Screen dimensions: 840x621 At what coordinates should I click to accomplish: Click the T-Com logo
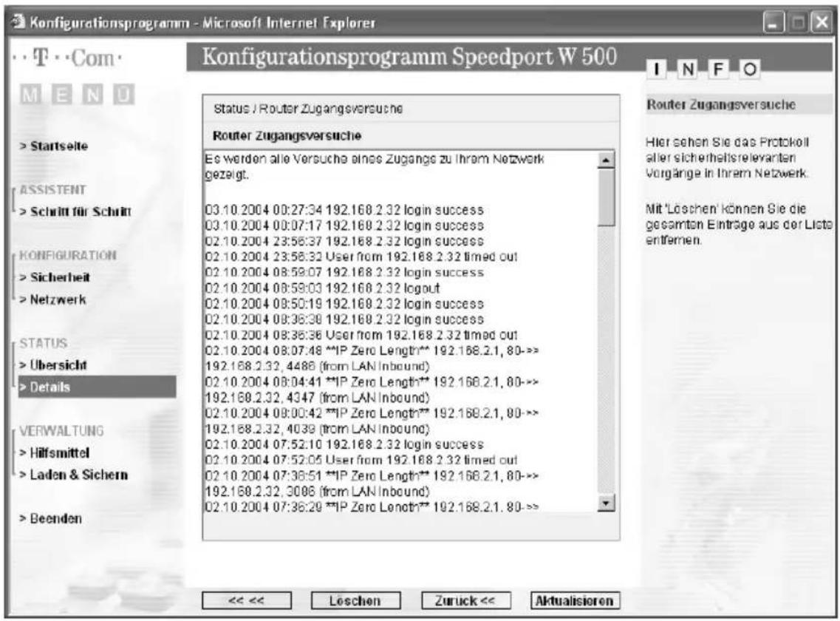pos(67,58)
